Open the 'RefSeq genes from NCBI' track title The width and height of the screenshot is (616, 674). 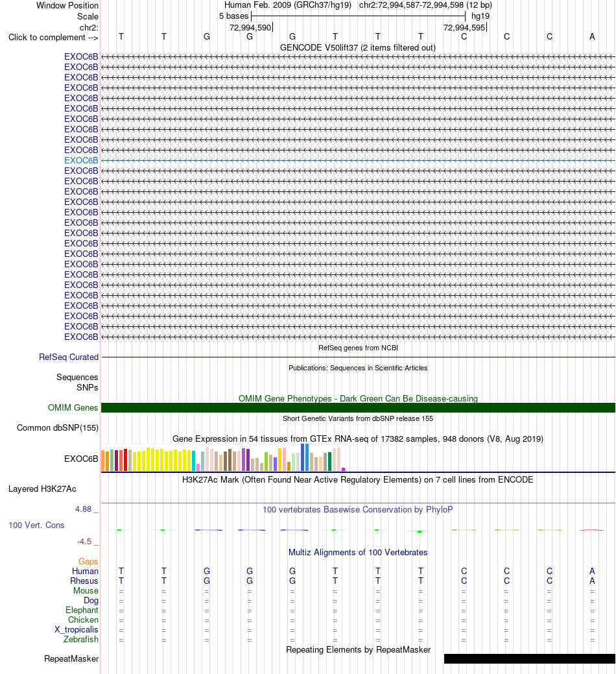click(x=358, y=348)
